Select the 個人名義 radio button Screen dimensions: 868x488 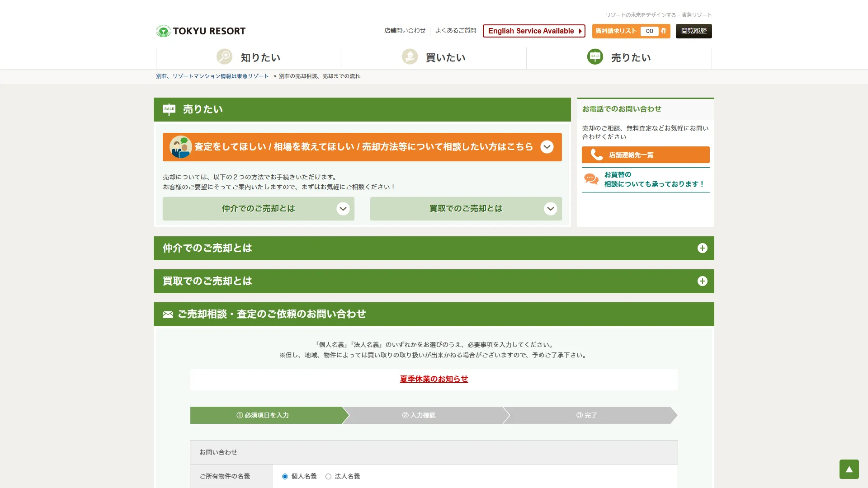(285, 476)
